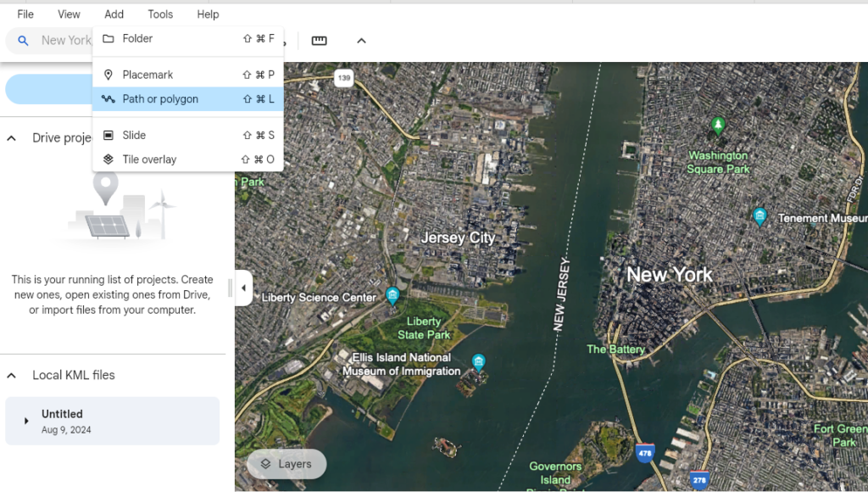Collapse the Drive projects section

point(9,137)
